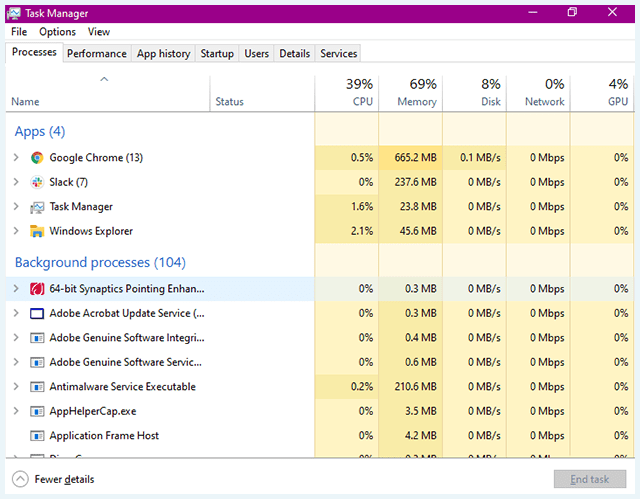The width and height of the screenshot is (640, 499).
Task: Click the Google Chrome 0.1 MB/s disk cell
Action: [474, 157]
